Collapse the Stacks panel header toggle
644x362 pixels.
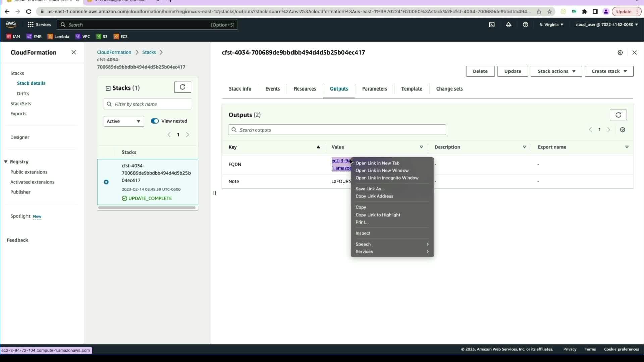(x=108, y=88)
